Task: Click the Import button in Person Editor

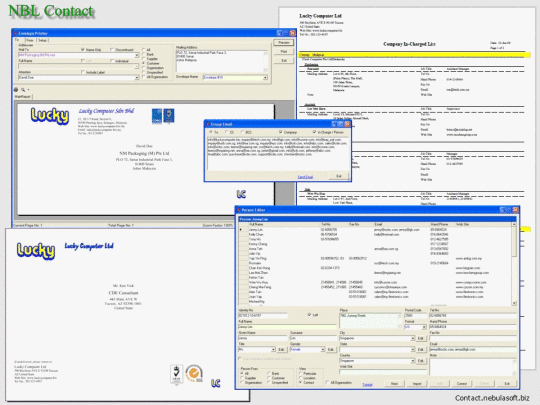Action: [417, 383]
